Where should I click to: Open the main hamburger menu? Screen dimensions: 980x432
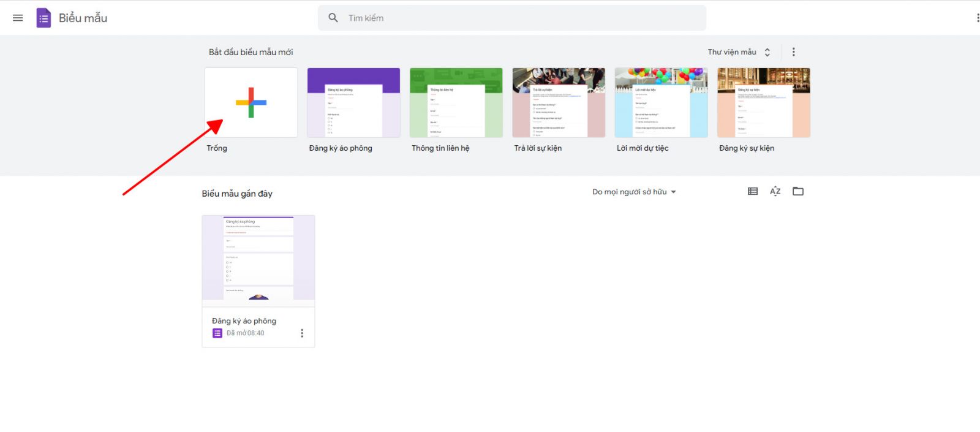tap(18, 18)
